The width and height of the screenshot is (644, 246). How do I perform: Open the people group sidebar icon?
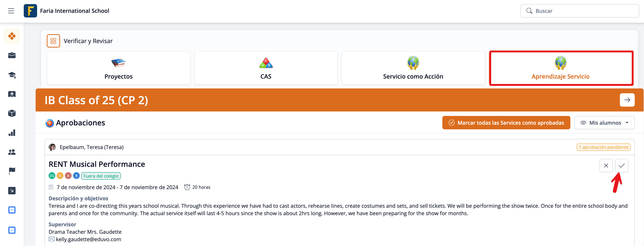[12, 152]
